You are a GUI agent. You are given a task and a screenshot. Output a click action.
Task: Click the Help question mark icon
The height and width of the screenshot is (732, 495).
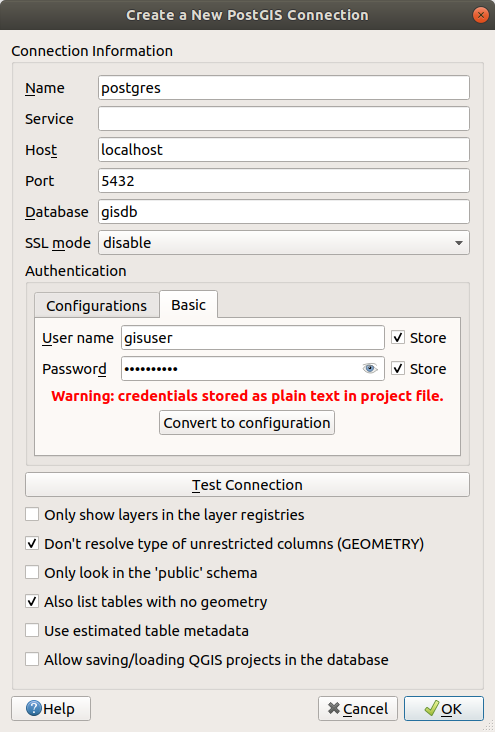click(34, 708)
